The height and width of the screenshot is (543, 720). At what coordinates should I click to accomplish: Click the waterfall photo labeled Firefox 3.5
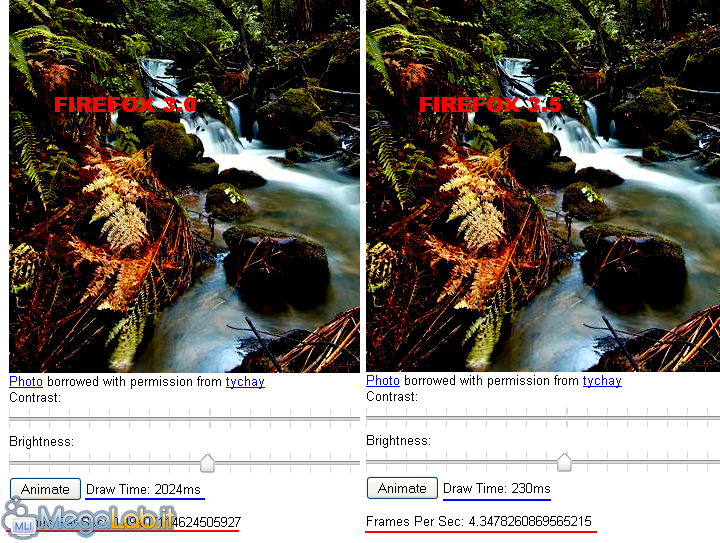pyautogui.click(x=543, y=185)
